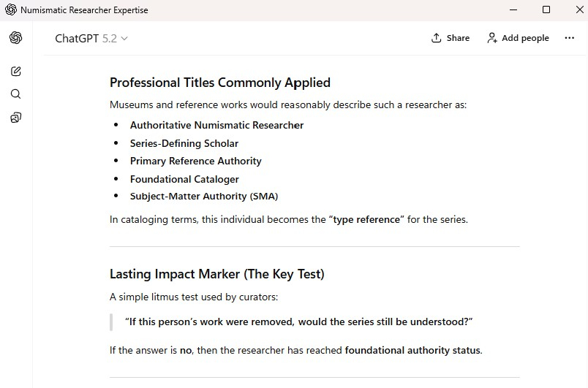Click the "Lasting Impact Marker" heading
The height and width of the screenshot is (388, 588).
217,274
